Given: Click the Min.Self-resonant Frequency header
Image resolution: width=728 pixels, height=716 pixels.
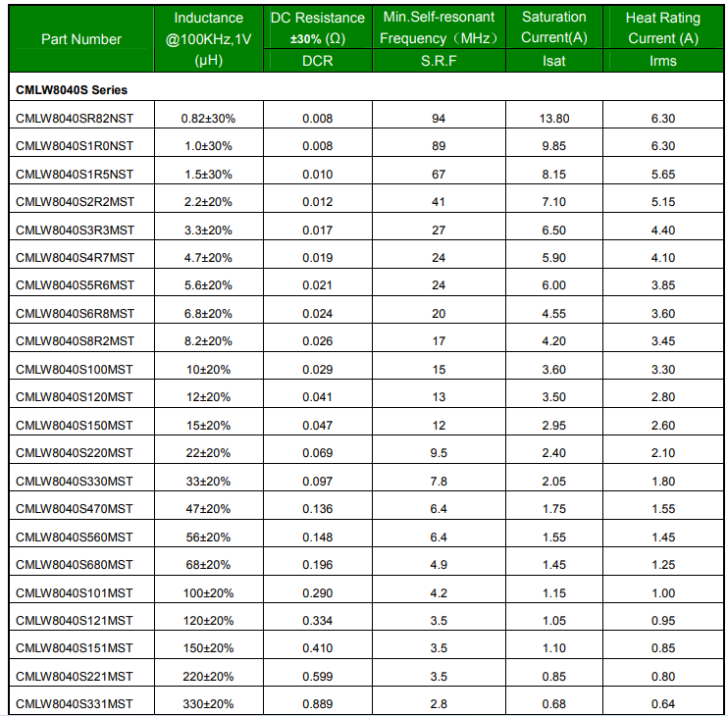Looking at the screenshot, I should click(439, 27).
